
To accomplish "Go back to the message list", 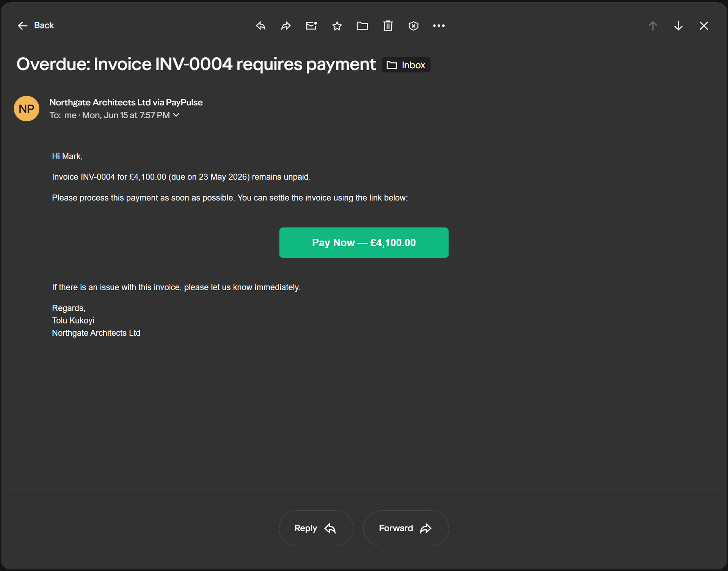I will pyautogui.click(x=36, y=25).
